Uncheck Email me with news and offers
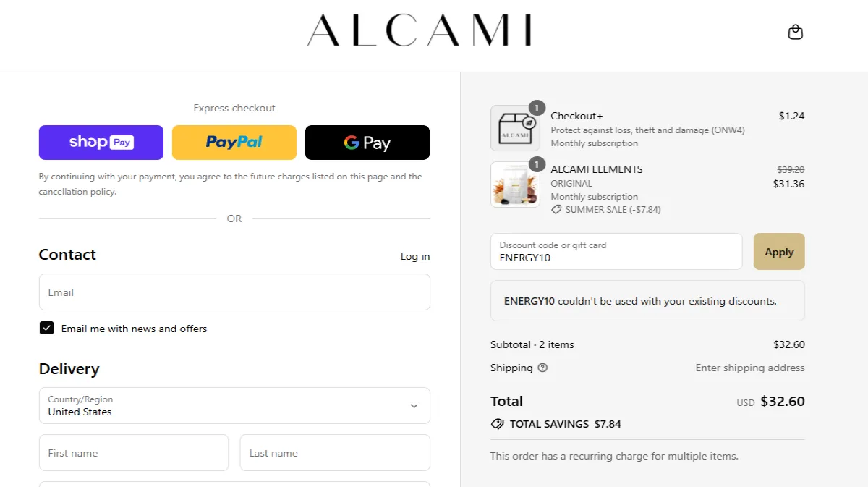The width and height of the screenshot is (868, 487). point(47,329)
